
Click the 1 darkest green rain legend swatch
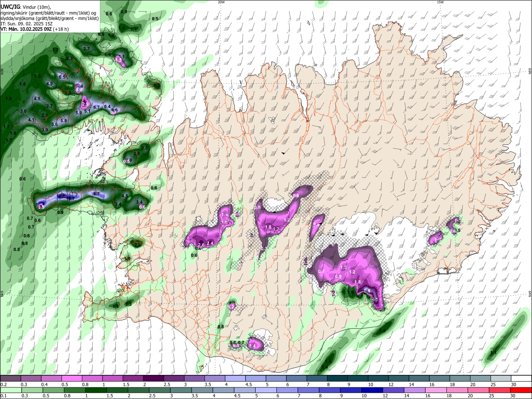click(96, 390)
